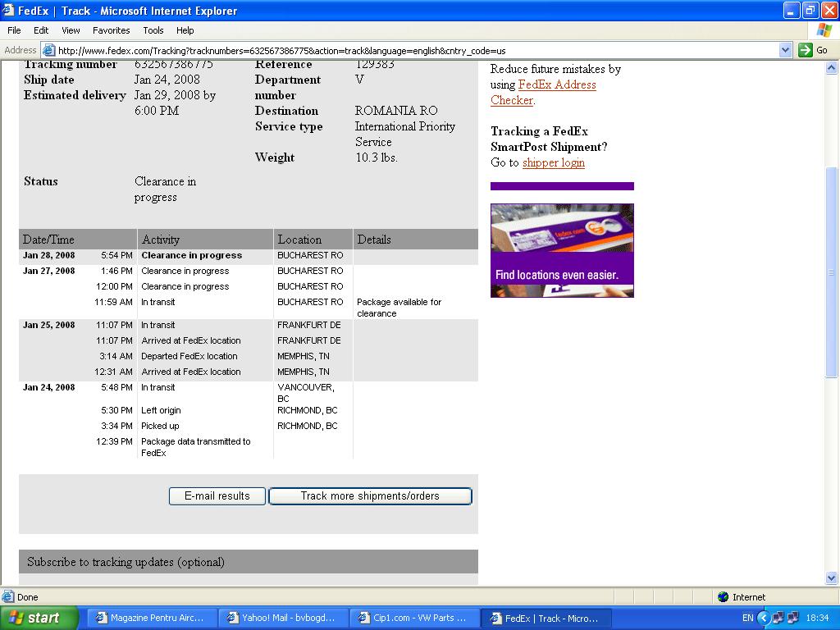Click the 10.3 lbs. weight value
Screen dimensions: 840x630
(x=376, y=157)
